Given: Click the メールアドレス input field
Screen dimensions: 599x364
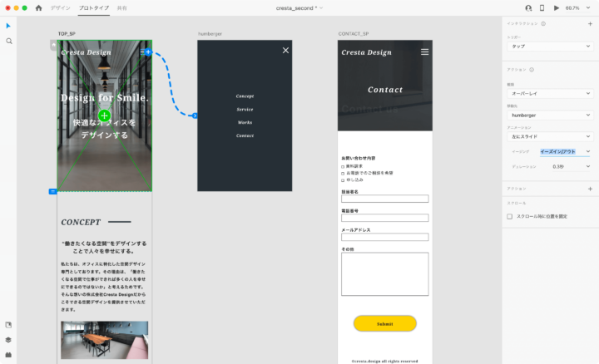Looking at the screenshot, I should tap(384, 237).
